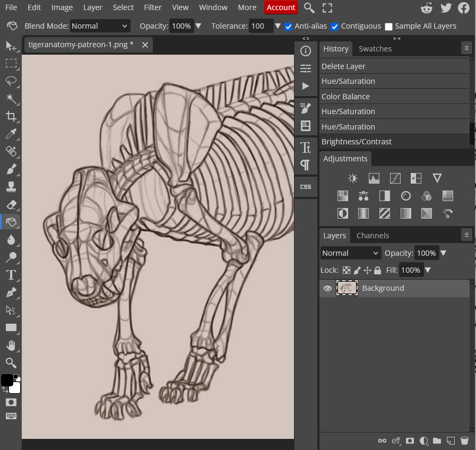Viewport: 476px width, 450px height.
Task: Uncheck the Contiguous option
Action: pyautogui.click(x=335, y=27)
